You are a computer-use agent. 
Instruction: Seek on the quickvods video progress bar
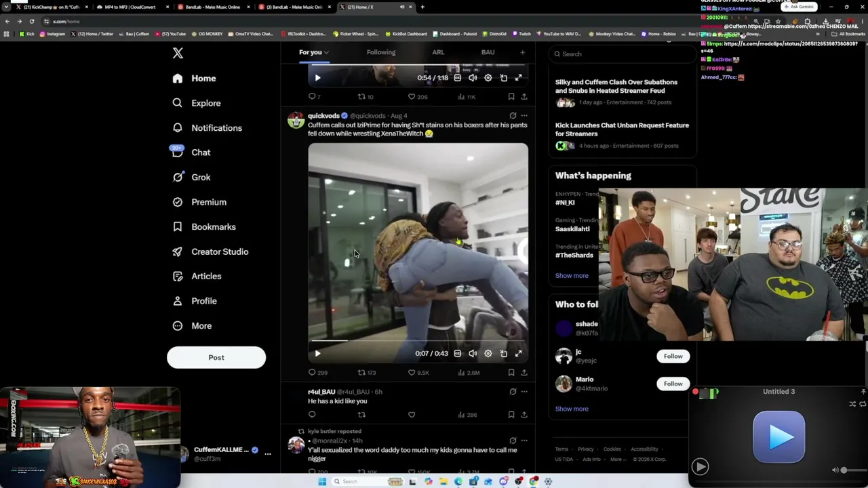[x=418, y=341]
